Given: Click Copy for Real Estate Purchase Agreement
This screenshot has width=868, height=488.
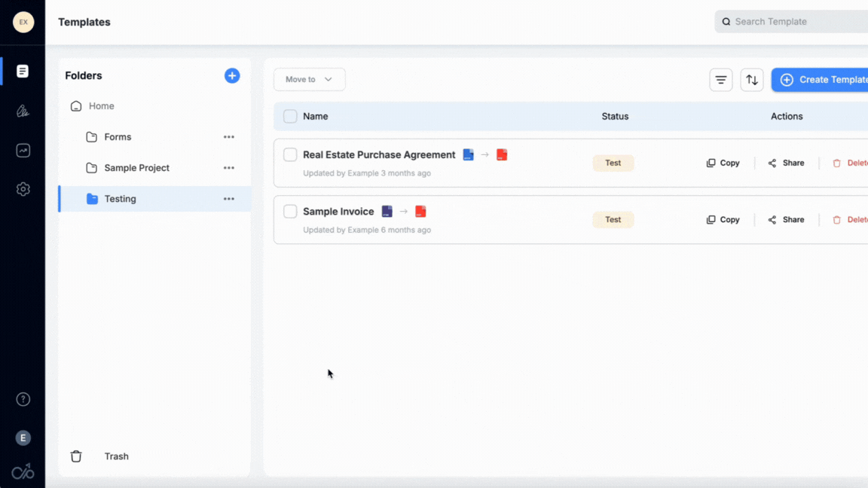Looking at the screenshot, I should (x=723, y=163).
